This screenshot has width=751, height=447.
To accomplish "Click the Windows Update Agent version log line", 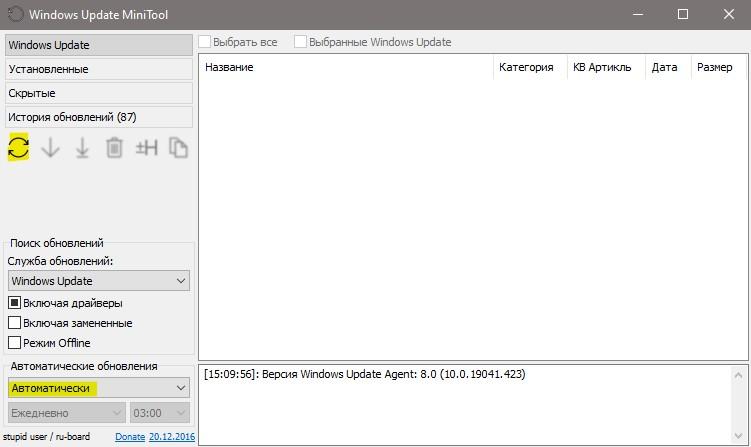I will pyautogui.click(x=364, y=374).
